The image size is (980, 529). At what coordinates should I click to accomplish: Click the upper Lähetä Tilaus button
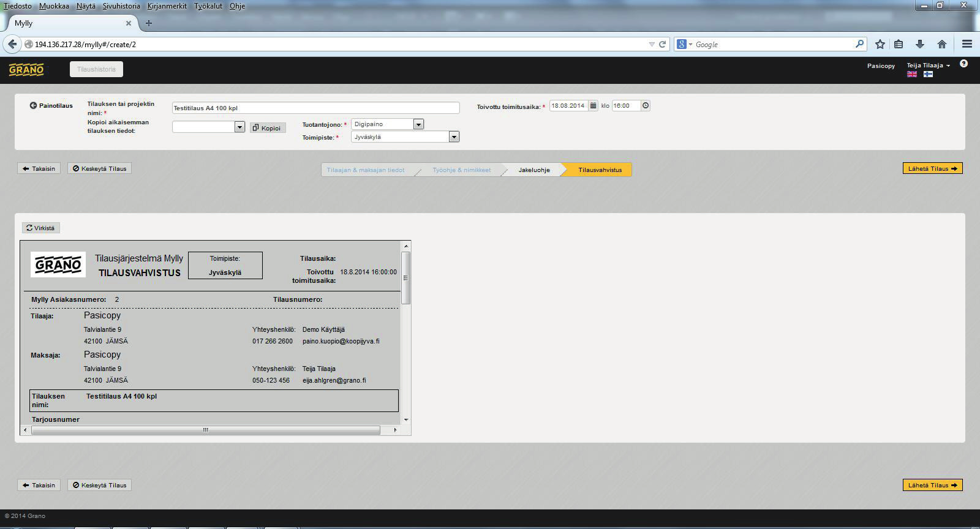click(932, 168)
